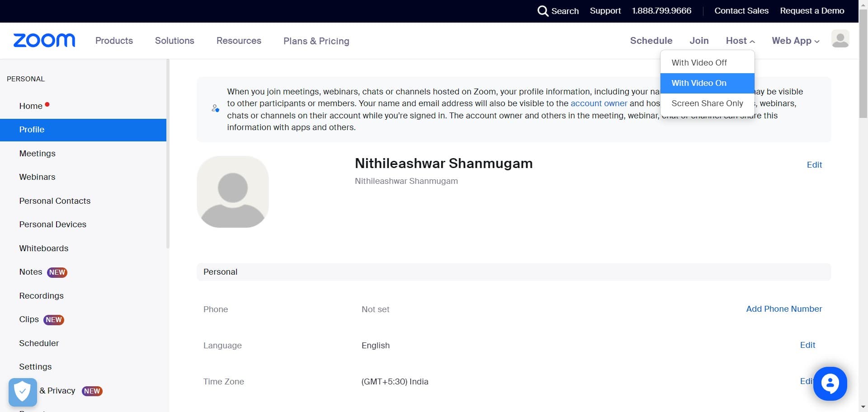Screen dimensions: 868x412
Task: Click the search magnifier icon
Action: (x=542, y=11)
